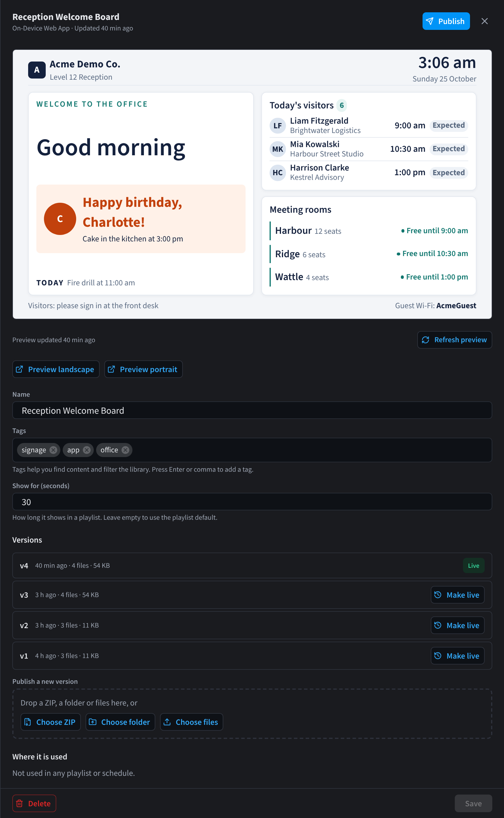
Task: Click the v4 version row
Action: (252, 565)
